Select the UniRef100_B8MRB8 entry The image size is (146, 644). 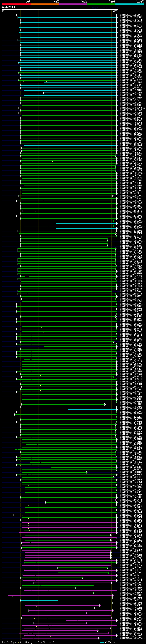131,306
